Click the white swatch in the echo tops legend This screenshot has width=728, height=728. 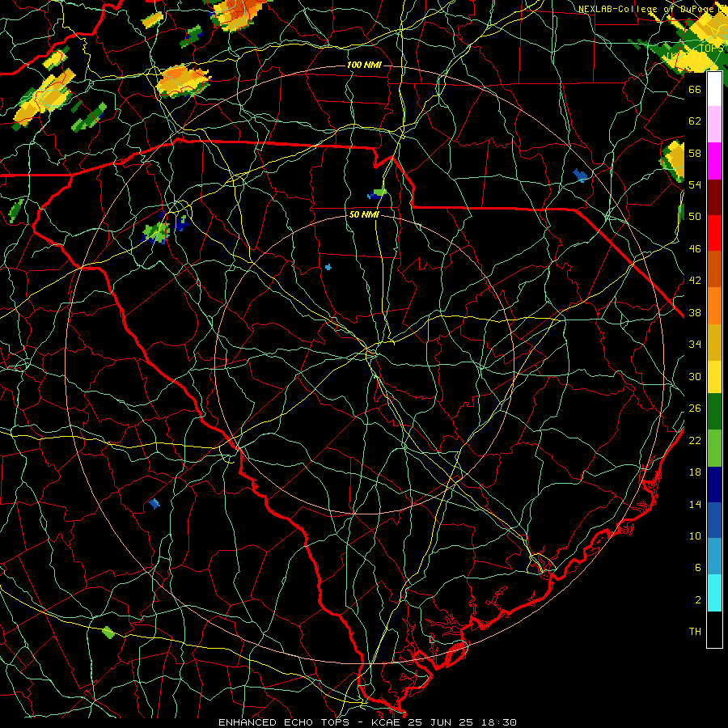[714, 89]
